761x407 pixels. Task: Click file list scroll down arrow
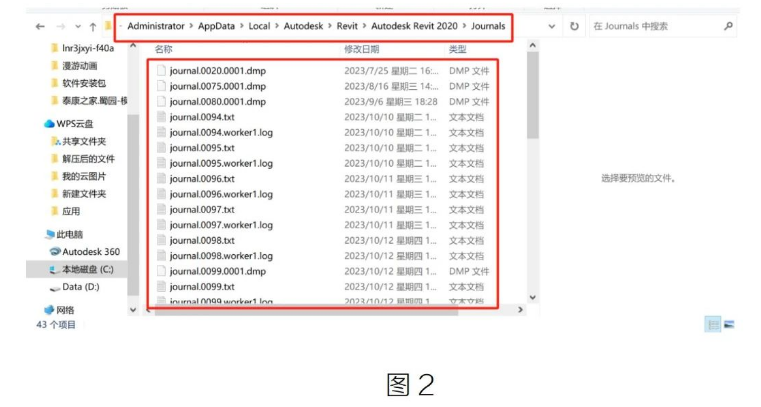[532, 297]
